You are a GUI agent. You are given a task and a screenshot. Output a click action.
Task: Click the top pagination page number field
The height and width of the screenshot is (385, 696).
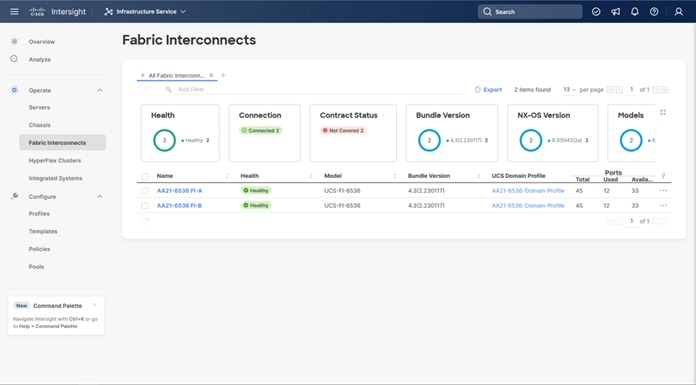pos(631,90)
